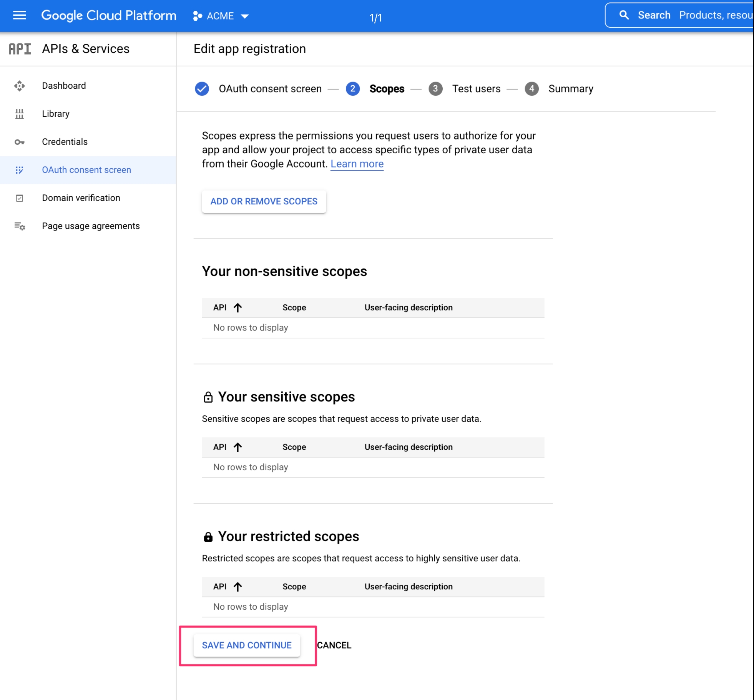This screenshot has width=754, height=700.
Task: Click the Dashboard sidebar icon
Action: click(19, 86)
